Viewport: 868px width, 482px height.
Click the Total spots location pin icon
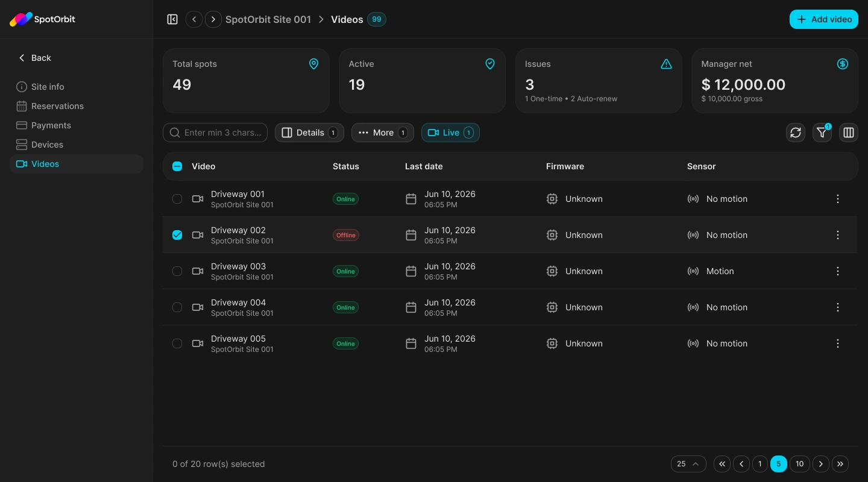[x=313, y=64]
